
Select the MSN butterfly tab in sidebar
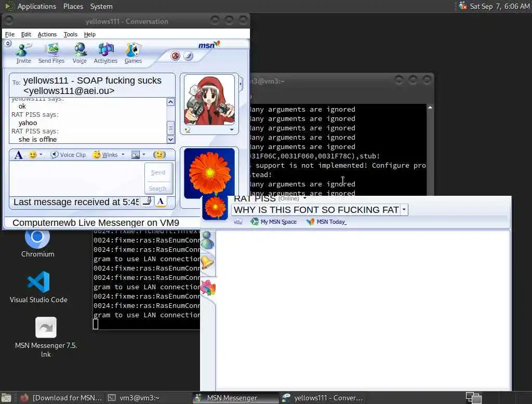tap(208, 288)
